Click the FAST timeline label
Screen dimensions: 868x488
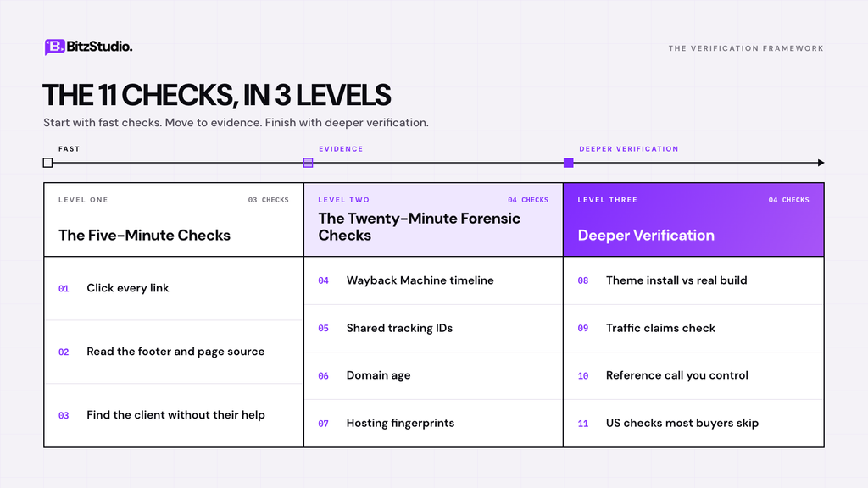click(x=70, y=149)
